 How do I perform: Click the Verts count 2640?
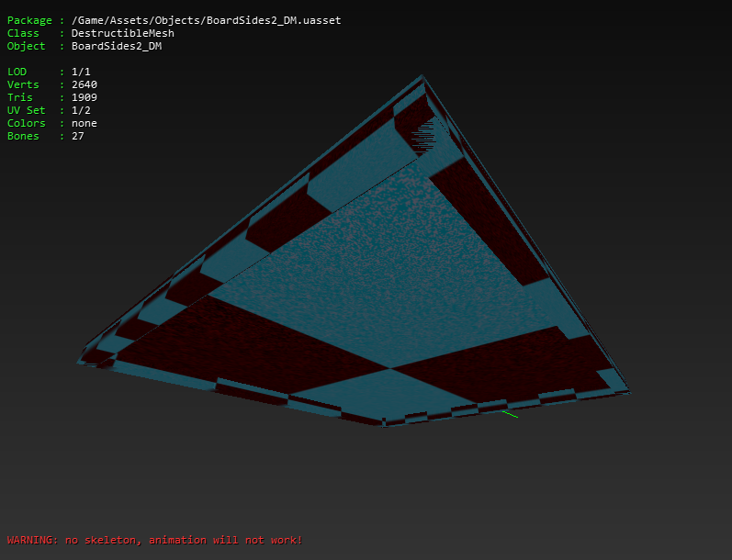[x=84, y=84]
